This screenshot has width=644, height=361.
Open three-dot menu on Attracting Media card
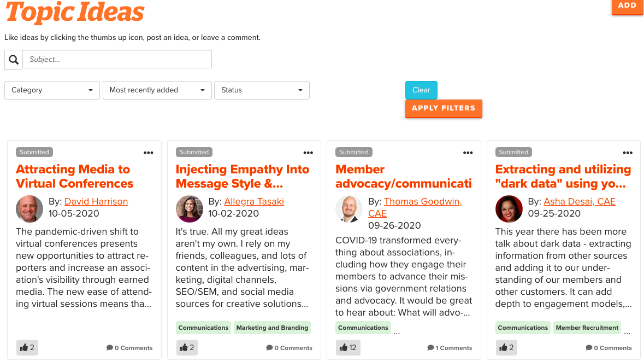tap(149, 153)
